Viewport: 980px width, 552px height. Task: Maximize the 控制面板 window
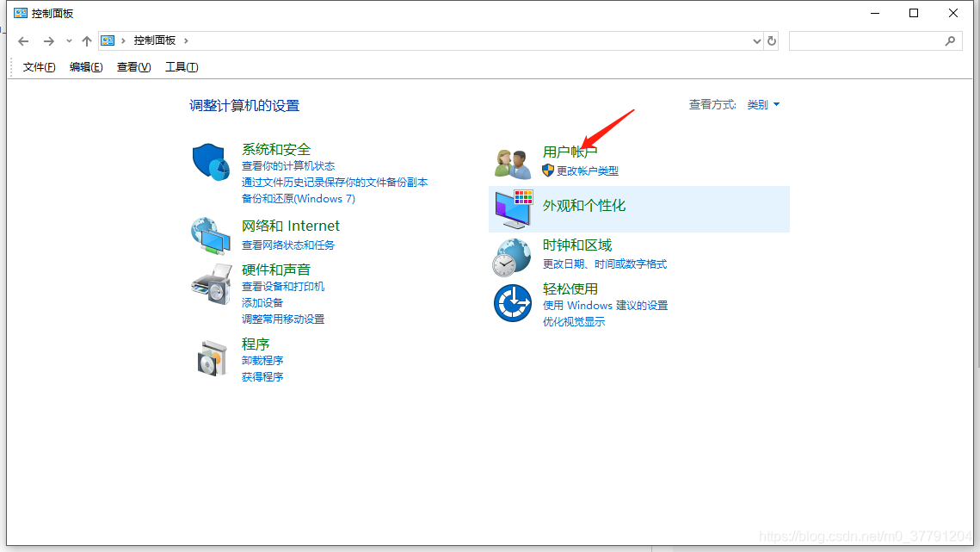pos(914,13)
